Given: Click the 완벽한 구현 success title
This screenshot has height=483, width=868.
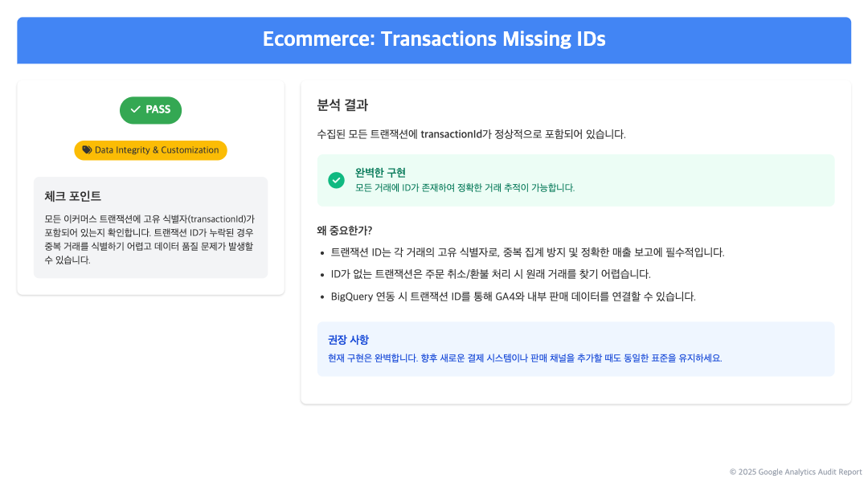Looking at the screenshot, I should click(x=380, y=173).
